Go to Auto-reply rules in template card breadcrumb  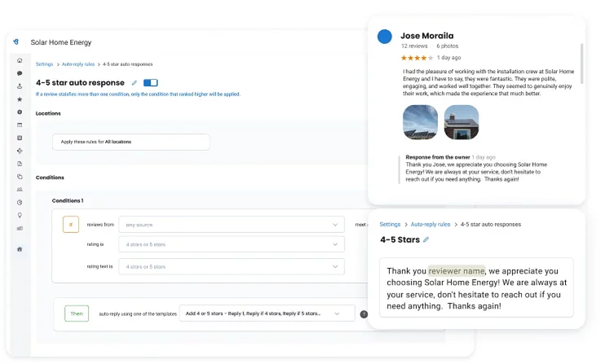point(430,224)
